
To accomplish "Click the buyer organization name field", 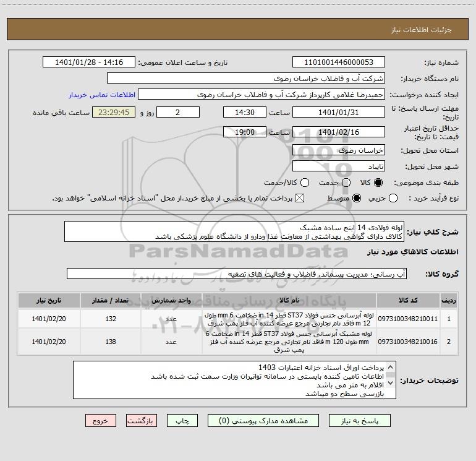I will [246, 78].
